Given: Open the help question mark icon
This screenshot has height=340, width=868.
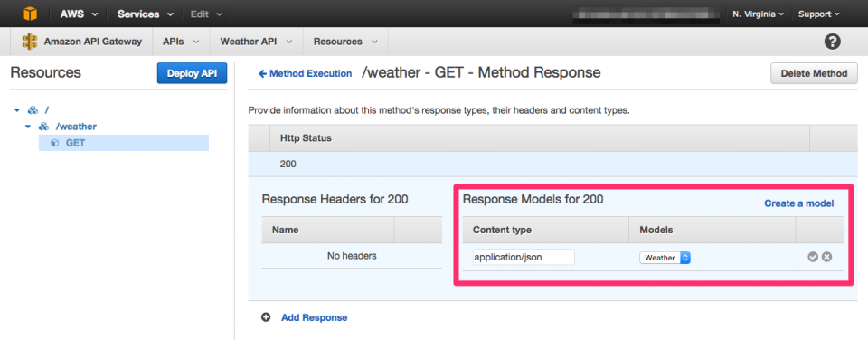Looking at the screenshot, I should click(x=832, y=42).
